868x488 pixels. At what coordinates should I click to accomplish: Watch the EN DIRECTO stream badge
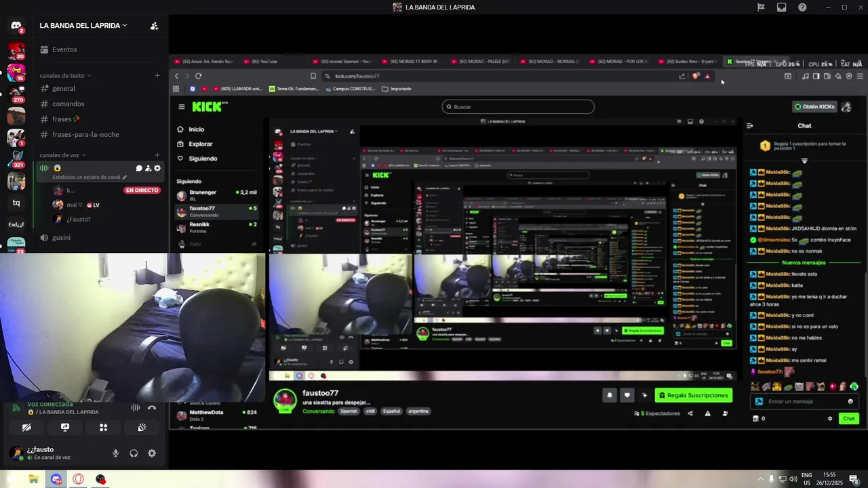pos(142,190)
